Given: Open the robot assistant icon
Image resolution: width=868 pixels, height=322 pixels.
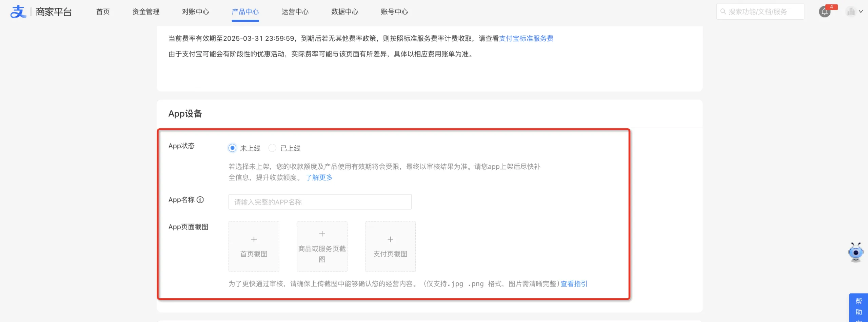Looking at the screenshot, I should [855, 252].
